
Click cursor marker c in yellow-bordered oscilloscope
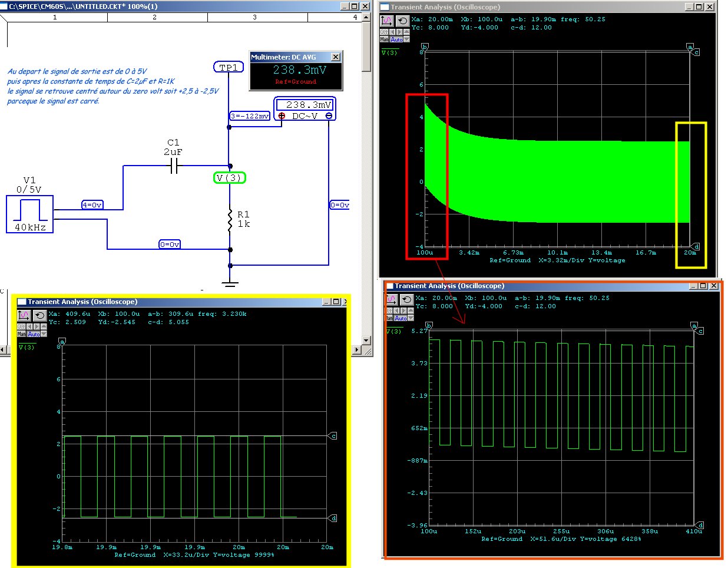tap(333, 436)
